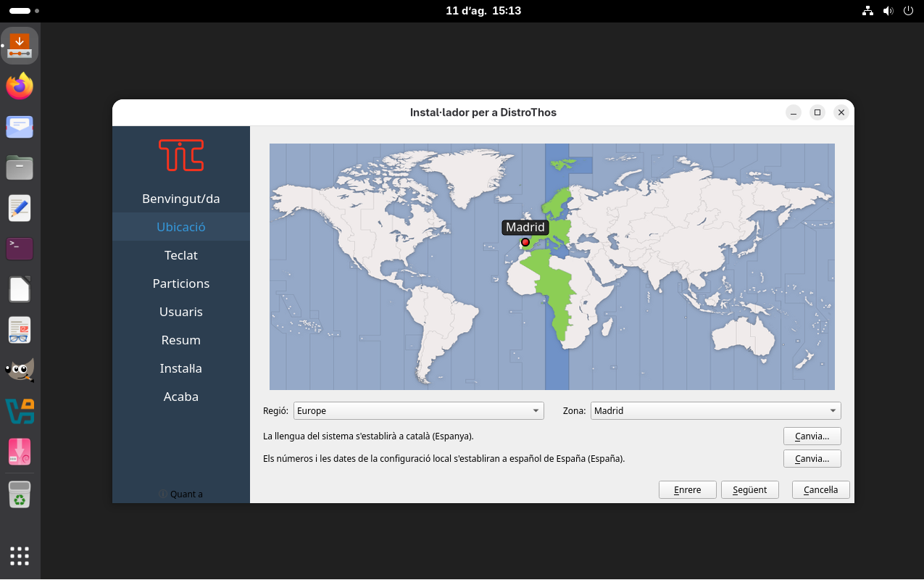Screen dimensions: 924x580
Task: Click the Madrid location pin on map
Action: pos(525,242)
